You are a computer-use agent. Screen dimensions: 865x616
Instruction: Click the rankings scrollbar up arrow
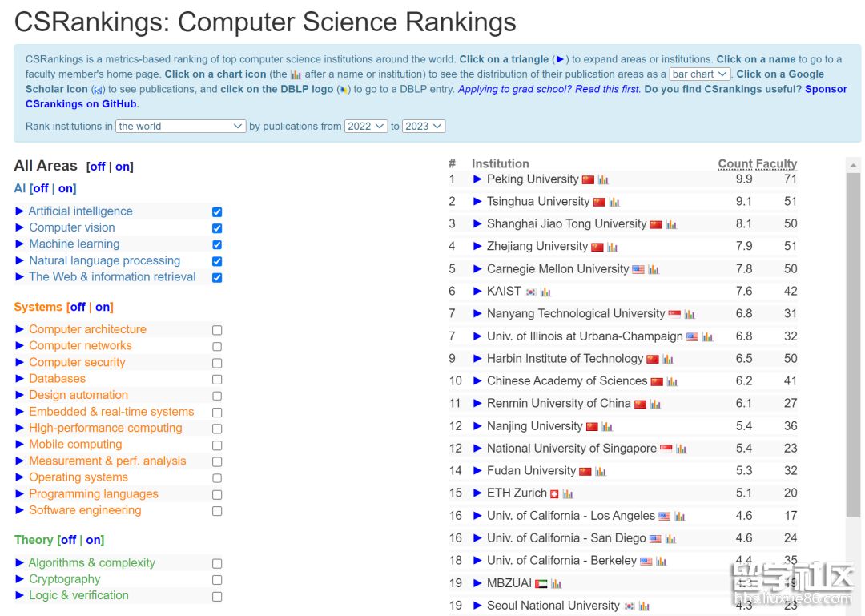click(853, 165)
